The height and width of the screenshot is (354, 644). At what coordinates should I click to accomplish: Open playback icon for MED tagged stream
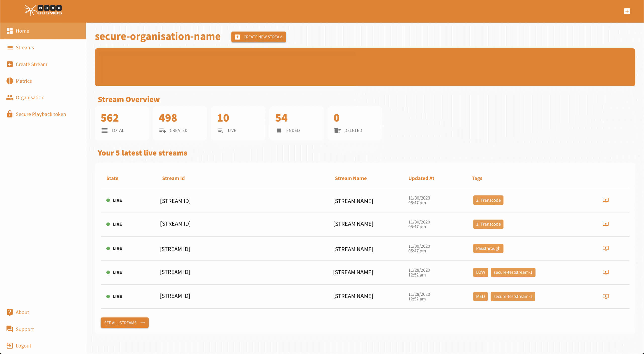click(606, 296)
